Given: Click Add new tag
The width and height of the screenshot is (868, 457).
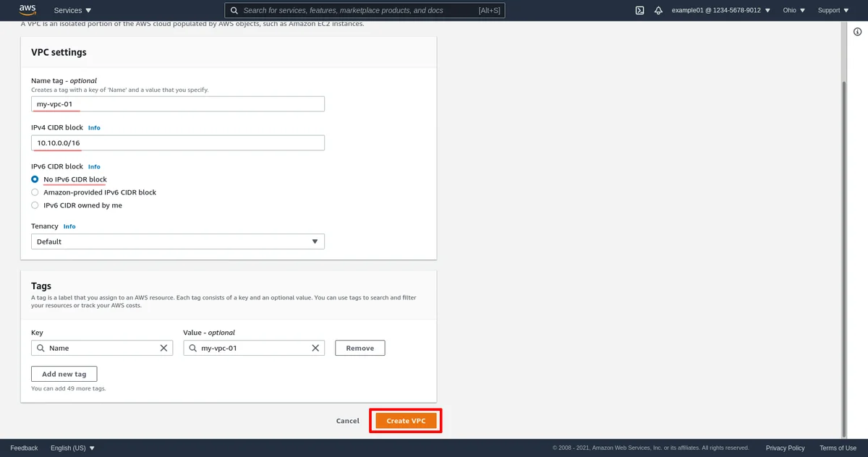Looking at the screenshot, I should [64, 373].
